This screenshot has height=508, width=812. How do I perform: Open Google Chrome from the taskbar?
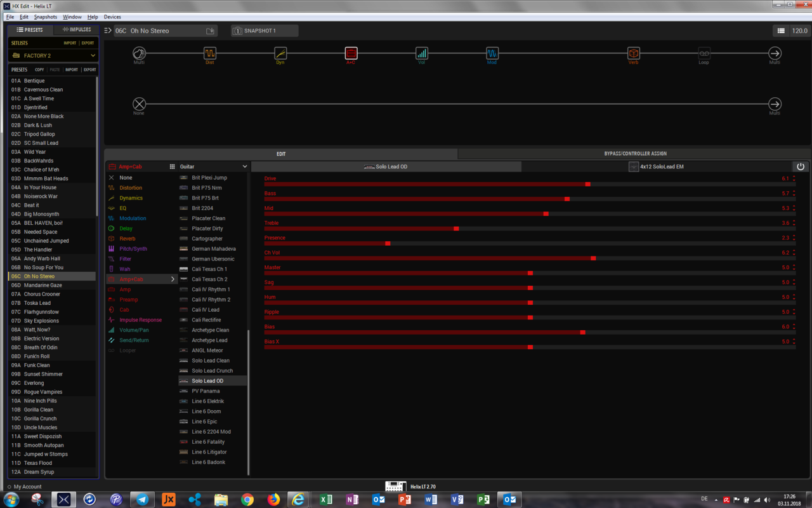(247, 500)
